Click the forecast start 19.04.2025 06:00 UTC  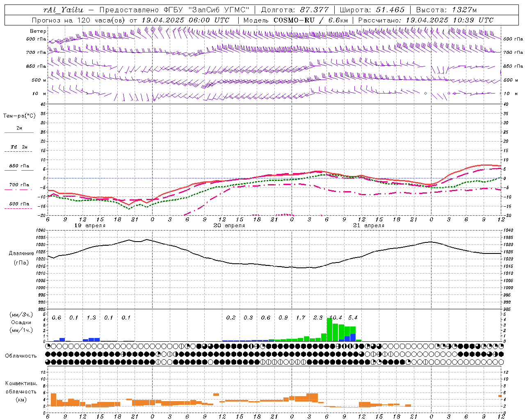pos(185,20)
